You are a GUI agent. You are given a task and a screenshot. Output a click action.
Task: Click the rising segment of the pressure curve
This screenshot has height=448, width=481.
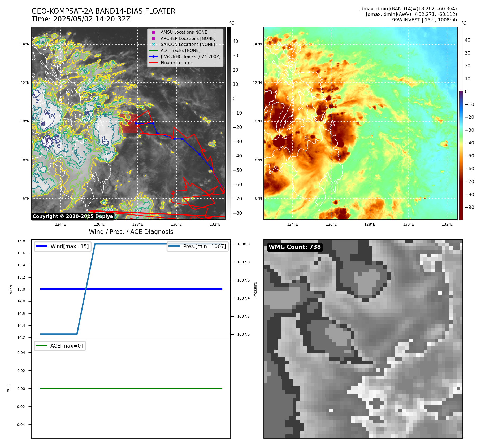pyautogui.click(x=86, y=289)
